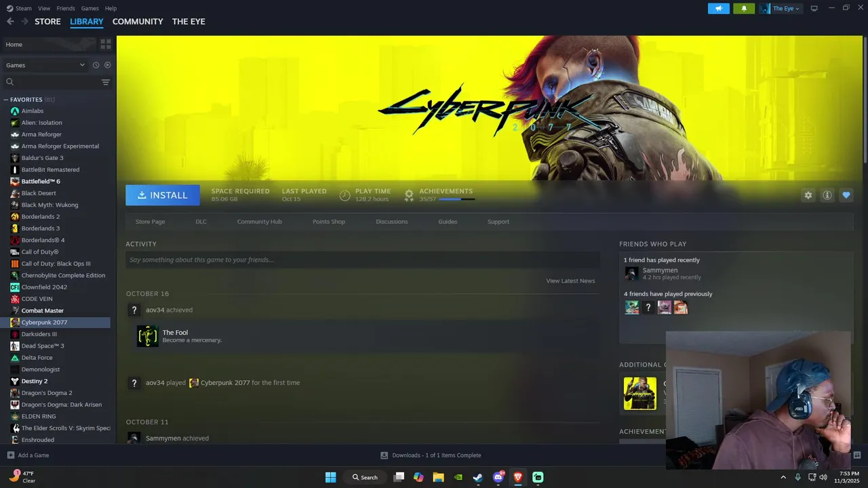Viewport: 868px width, 488px height.
Task: Go to the COMMUNITY tab
Action: (138, 22)
